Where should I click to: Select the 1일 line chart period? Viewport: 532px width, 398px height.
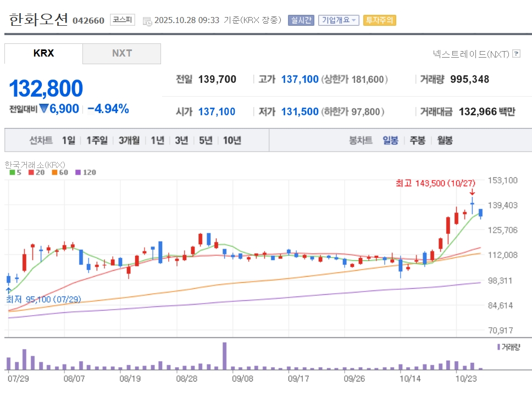(x=69, y=140)
